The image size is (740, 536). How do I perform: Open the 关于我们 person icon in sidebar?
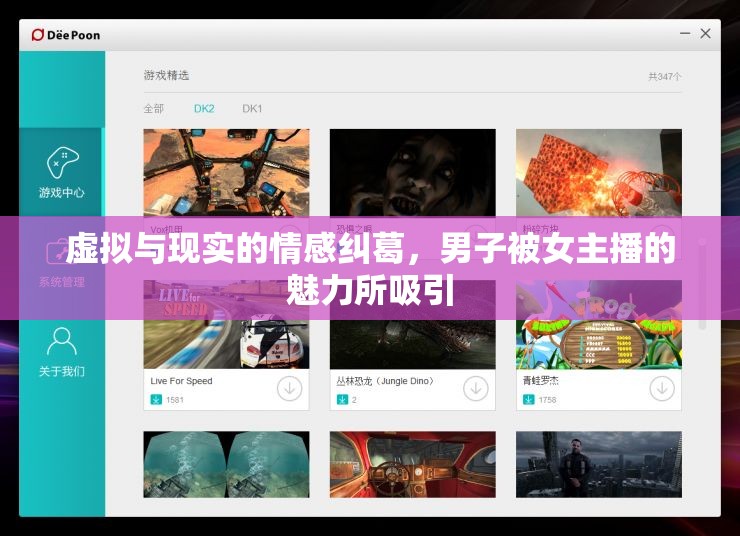(x=62, y=342)
